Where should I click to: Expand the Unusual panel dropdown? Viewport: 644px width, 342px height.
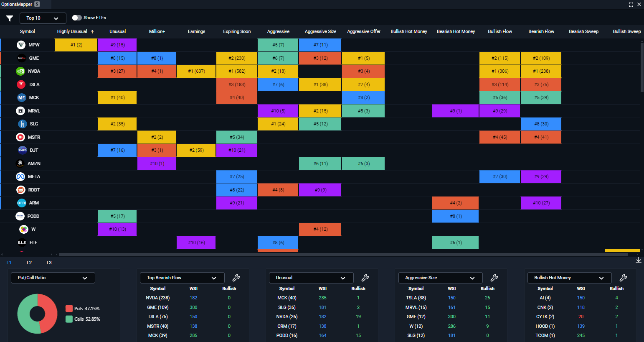[311, 278]
